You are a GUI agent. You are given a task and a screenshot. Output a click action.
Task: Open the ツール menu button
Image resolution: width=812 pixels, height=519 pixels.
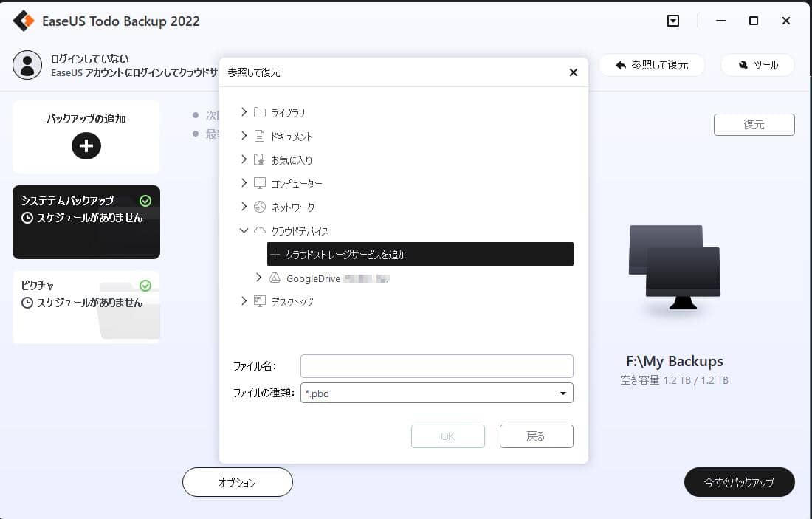point(757,65)
